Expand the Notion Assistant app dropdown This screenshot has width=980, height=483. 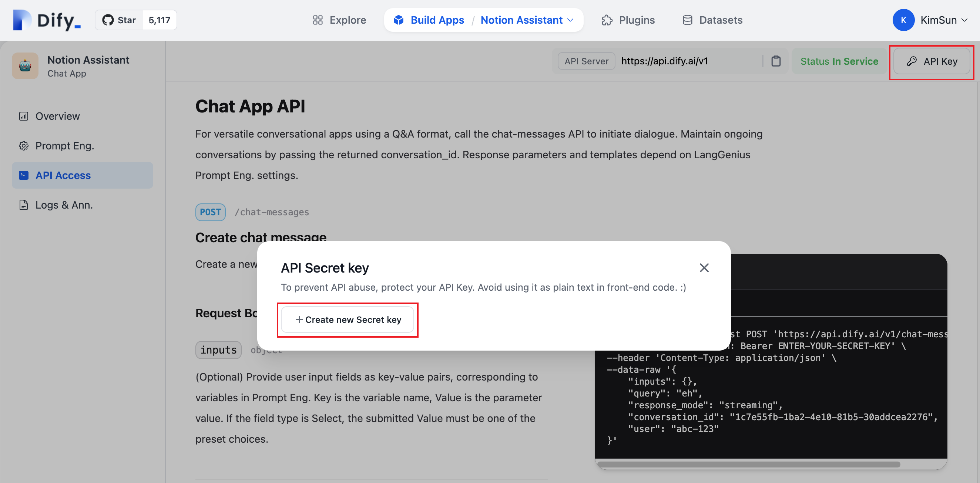(527, 20)
